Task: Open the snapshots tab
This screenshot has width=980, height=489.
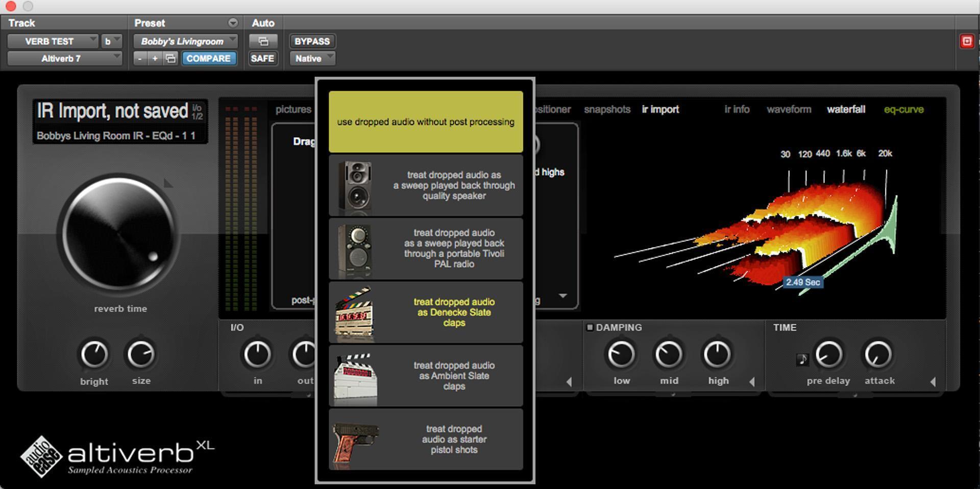Action: pos(607,109)
